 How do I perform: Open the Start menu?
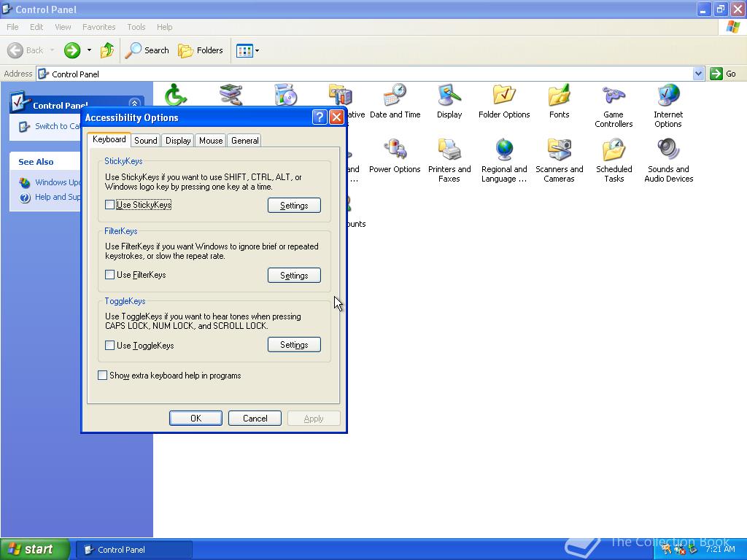tap(34, 549)
